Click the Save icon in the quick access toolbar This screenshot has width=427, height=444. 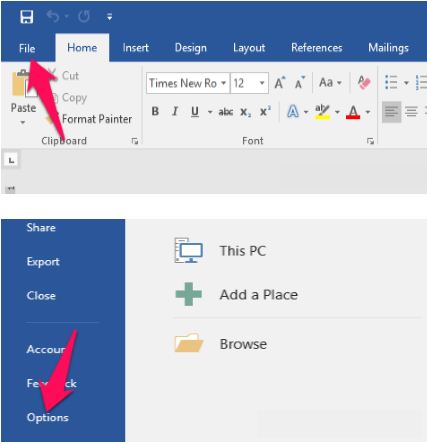(x=26, y=17)
